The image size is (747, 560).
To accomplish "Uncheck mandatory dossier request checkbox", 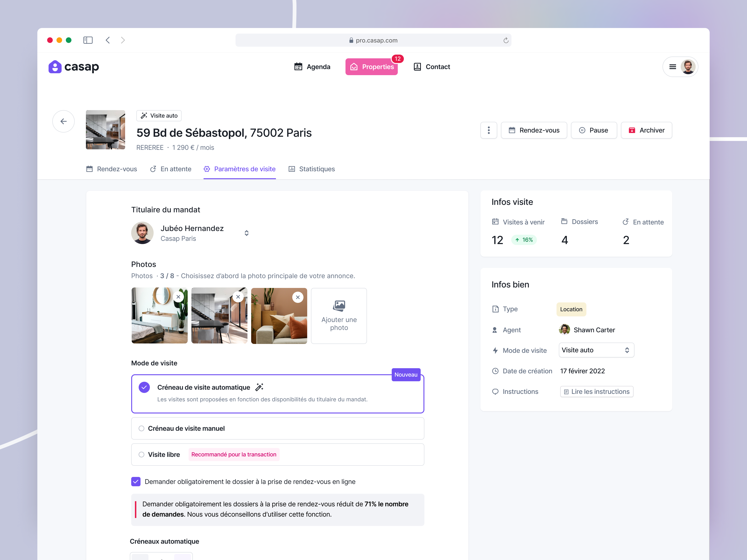I will coord(136,482).
